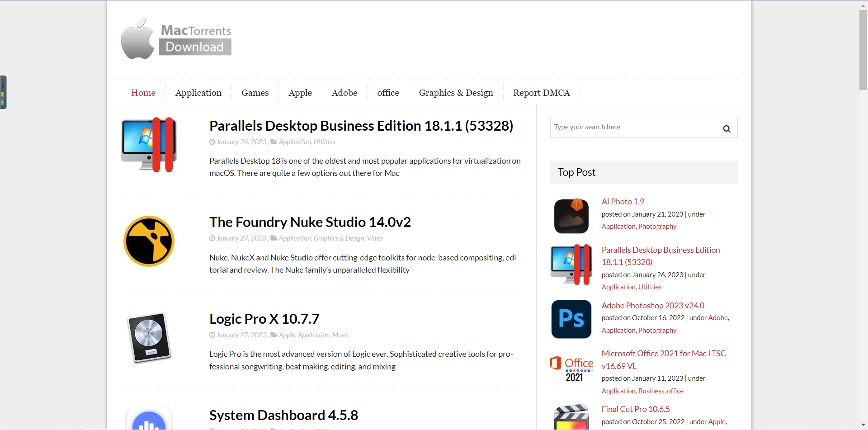Open the Logic Pro X 10.7.7 title

(x=264, y=319)
